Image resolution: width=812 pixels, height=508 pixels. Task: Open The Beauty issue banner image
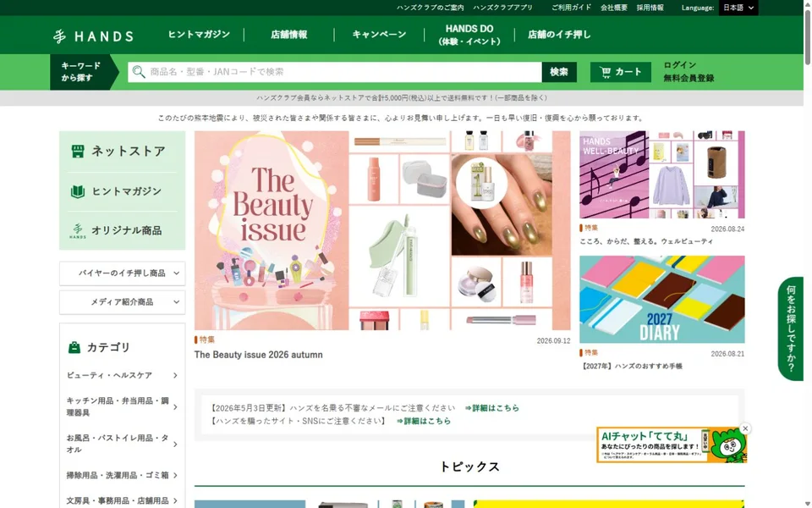tap(382, 230)
